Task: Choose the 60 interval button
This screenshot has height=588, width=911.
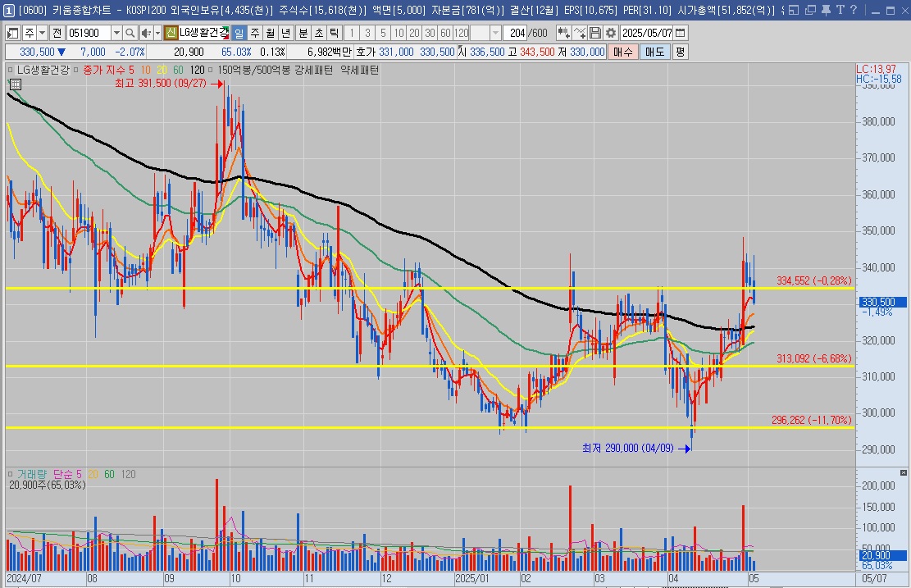Action: (x=445, y=33)
